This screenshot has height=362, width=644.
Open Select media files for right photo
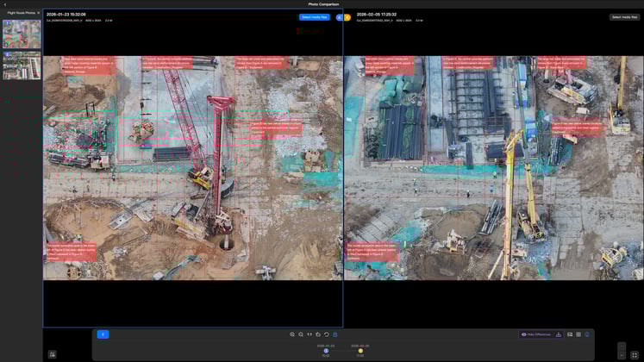click(625, 17)
